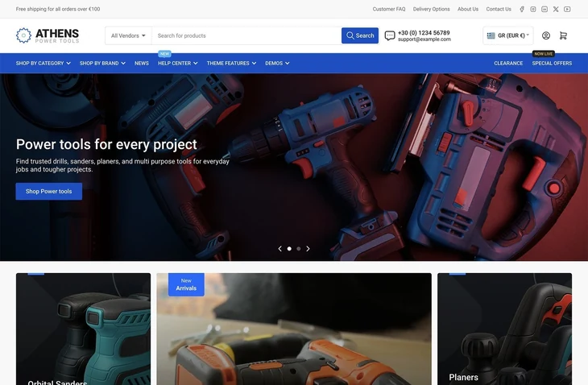
Task: Open the Customer FAQ link
Action: pos(389,9)
